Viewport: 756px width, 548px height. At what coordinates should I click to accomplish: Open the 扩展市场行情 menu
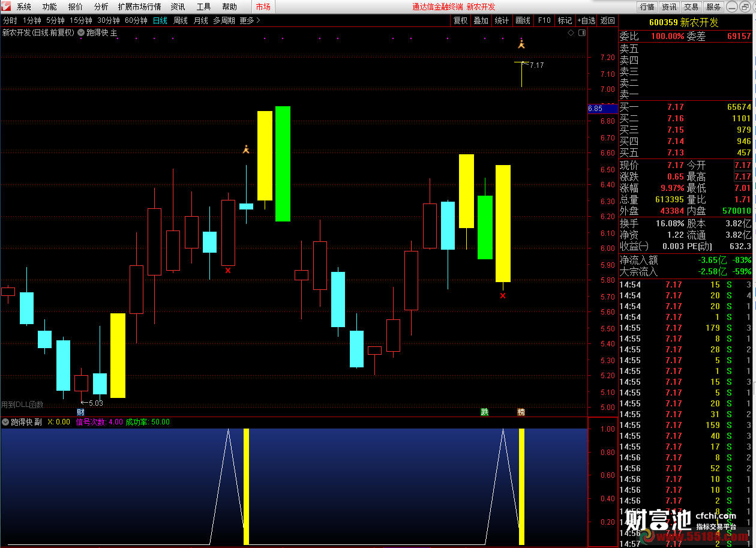[139, 7]
